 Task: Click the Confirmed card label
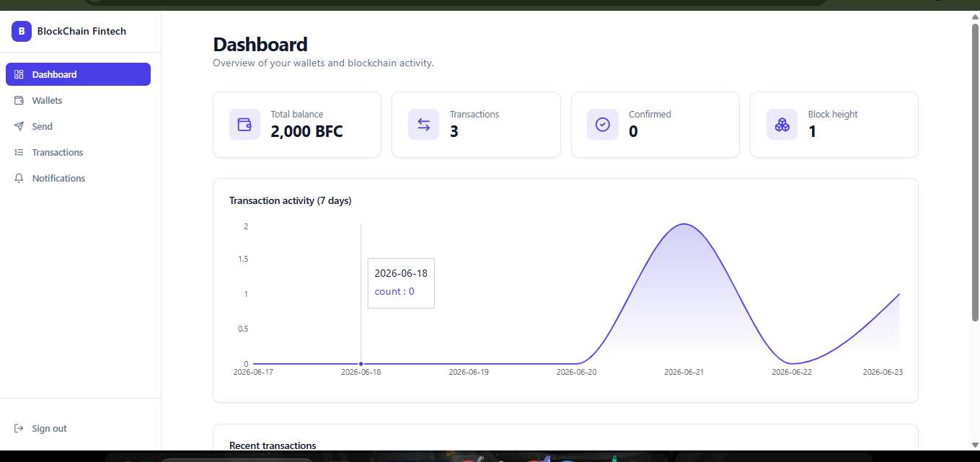pos(650,114)
